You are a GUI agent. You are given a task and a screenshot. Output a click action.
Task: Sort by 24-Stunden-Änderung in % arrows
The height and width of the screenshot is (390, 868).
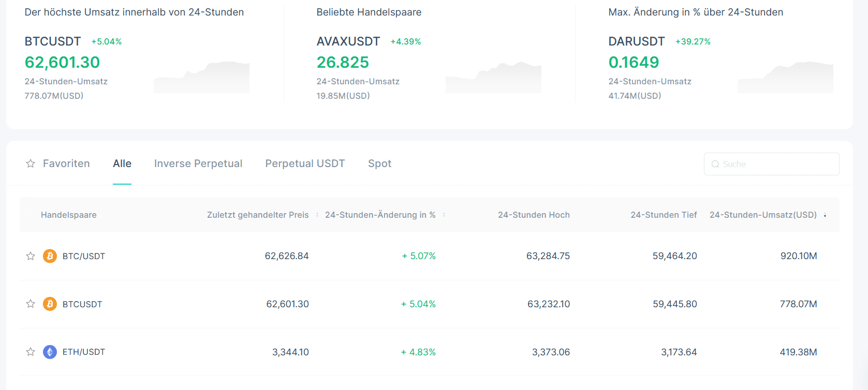pyautogui.click(x=444, y=215)
